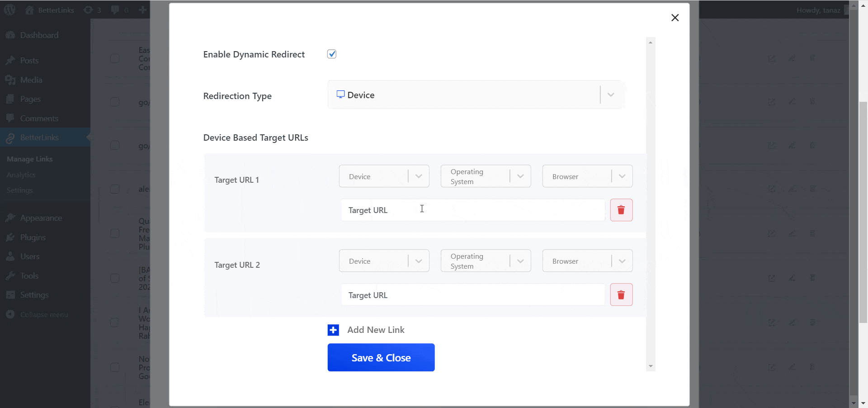The height and width of the screenshot is (408, 868).
Task: Click Add New Link
Action: tap(375, 330)
